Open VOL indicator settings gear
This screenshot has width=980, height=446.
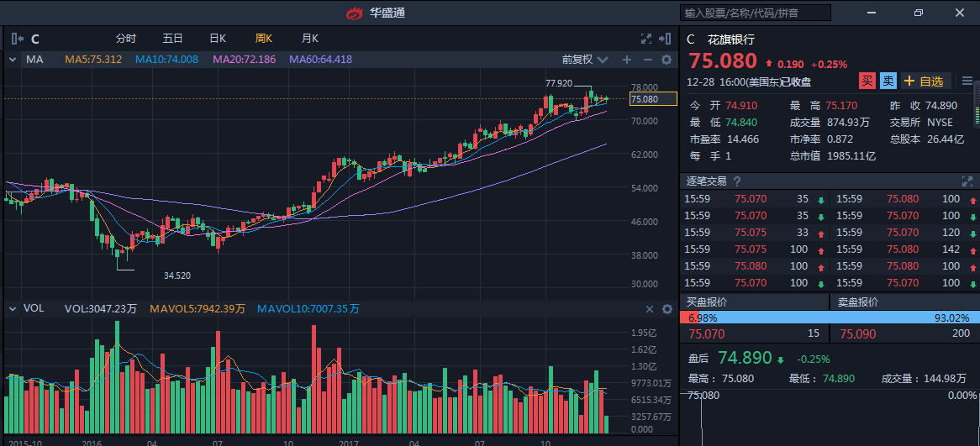pos(667,309)
